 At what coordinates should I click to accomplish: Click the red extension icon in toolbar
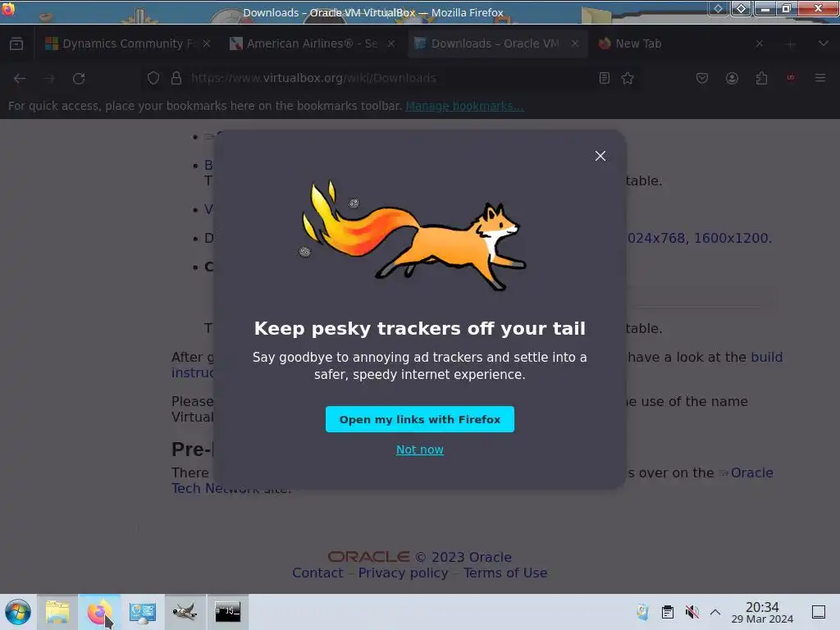(x=791, y=78)
